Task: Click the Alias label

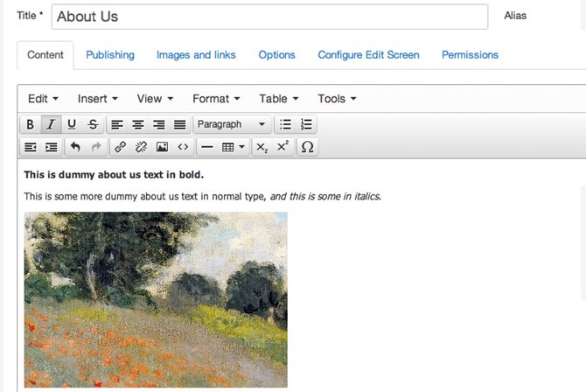Action: point(515,16)
